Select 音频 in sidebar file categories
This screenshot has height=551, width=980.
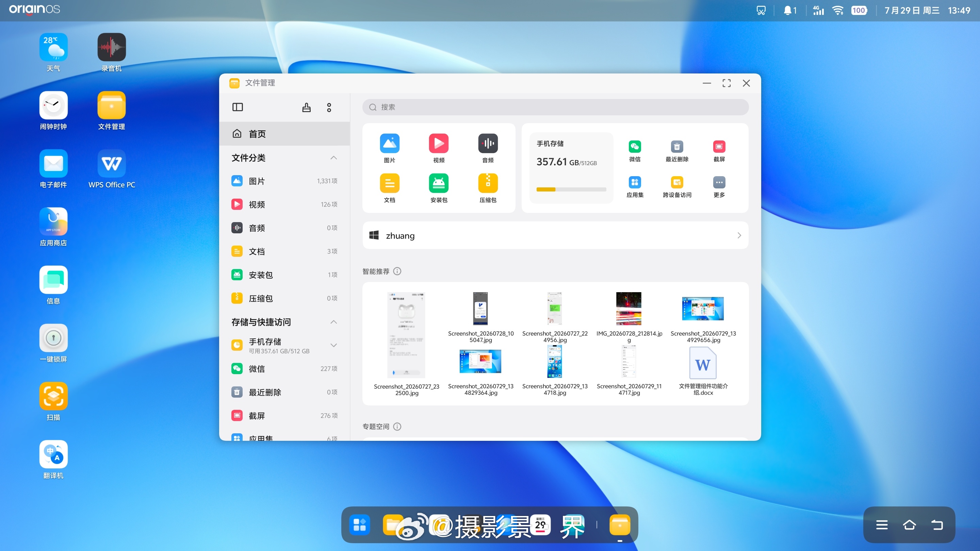click(x=284, y=228)
